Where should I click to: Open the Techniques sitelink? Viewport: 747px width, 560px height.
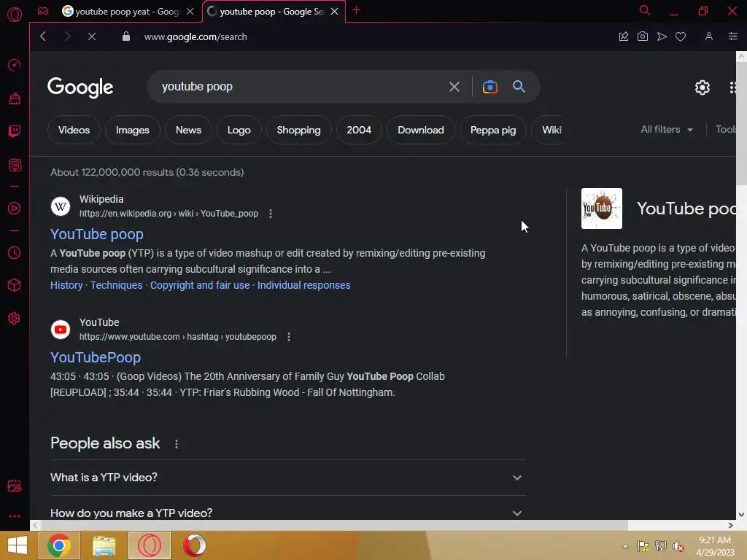[116, 285]
